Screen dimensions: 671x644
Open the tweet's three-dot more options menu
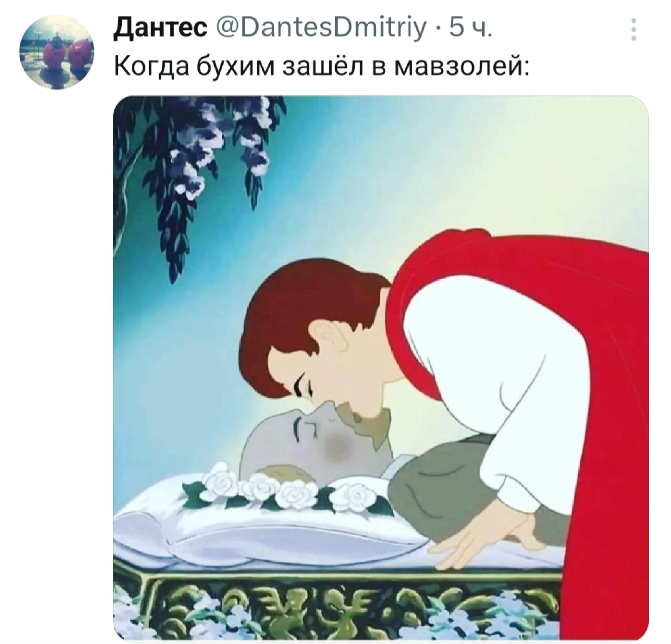pyautogui.click(x=634, y=30)
